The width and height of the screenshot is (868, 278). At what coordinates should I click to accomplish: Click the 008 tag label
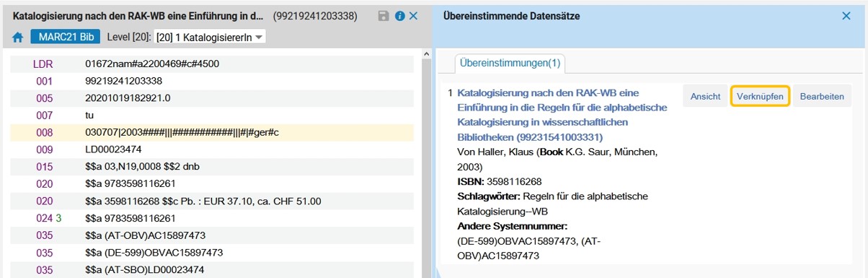point(44,133)
